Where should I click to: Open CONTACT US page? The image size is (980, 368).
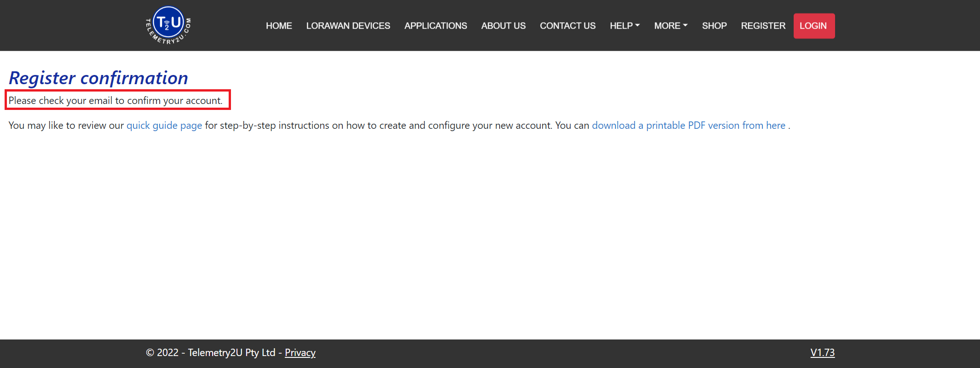point(568,26)
